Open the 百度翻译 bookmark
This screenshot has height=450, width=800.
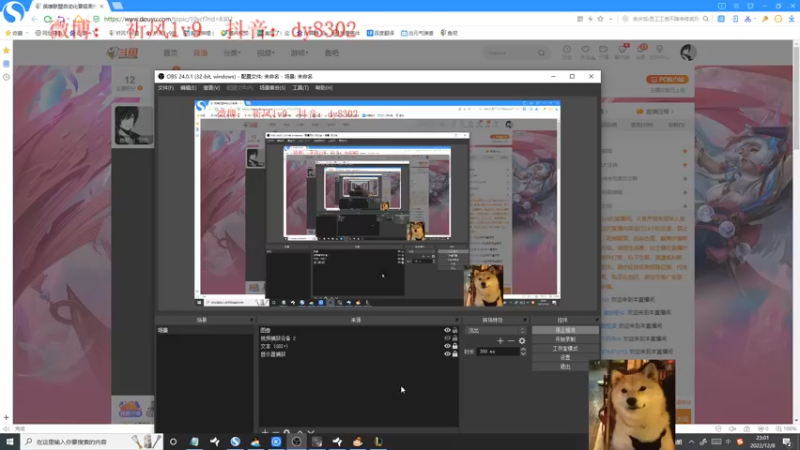[x=381, y=33]
